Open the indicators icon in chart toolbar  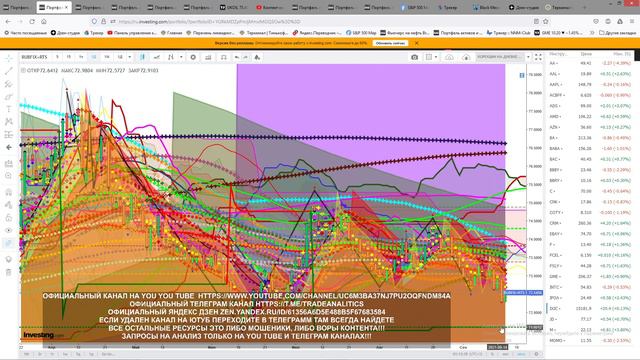click(x=171, y=57)
